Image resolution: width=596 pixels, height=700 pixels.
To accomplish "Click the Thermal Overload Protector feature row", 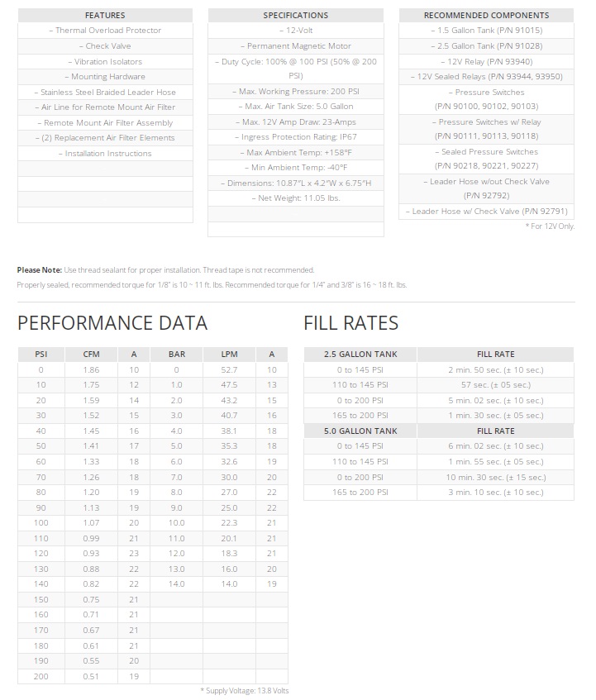I will (105, 31).
